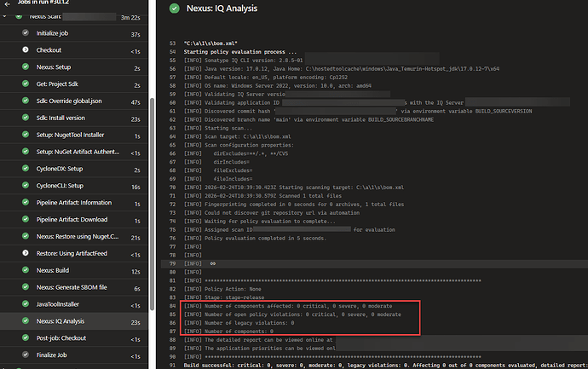Click the skipped status icon next to Checkout
Screen dimensions: 588x369
(x=26, y=49)
